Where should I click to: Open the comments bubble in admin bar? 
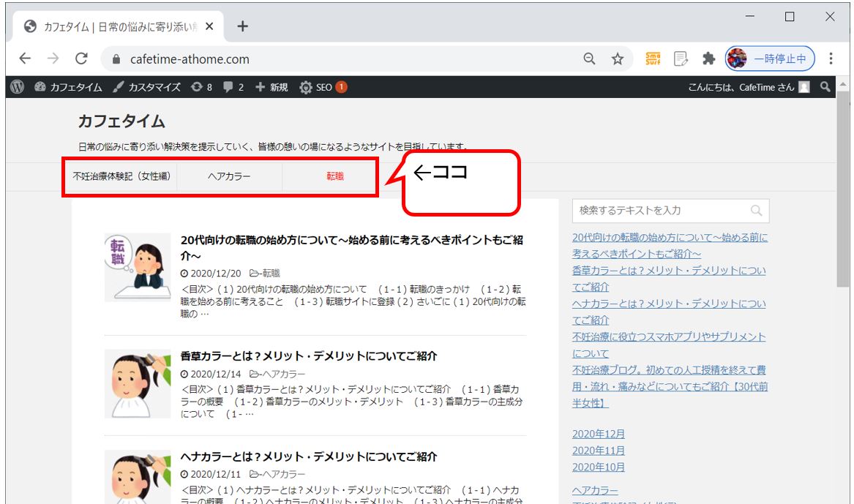point(233,87)
